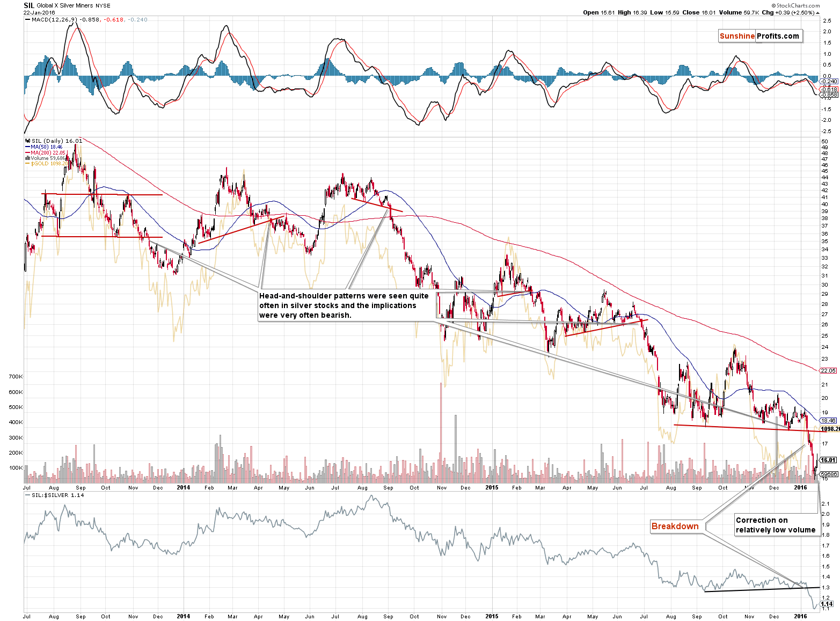Screen dimensions: 840x621
Task: Click the 1.14 ratio tag on the right axis
Action: click(x=827, y=604)
